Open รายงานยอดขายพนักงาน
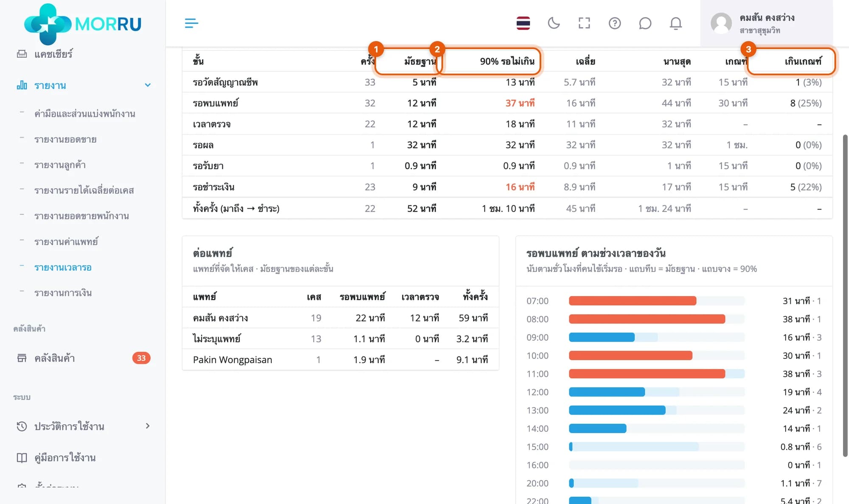The image size is (849, 504). [82, 216]
